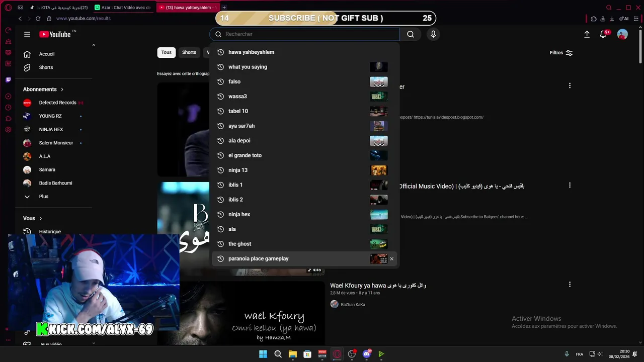The height and width of the screenshot is (362, 644).
Task: Open Discord from the taskbar
Action: [x=367, y=354]
